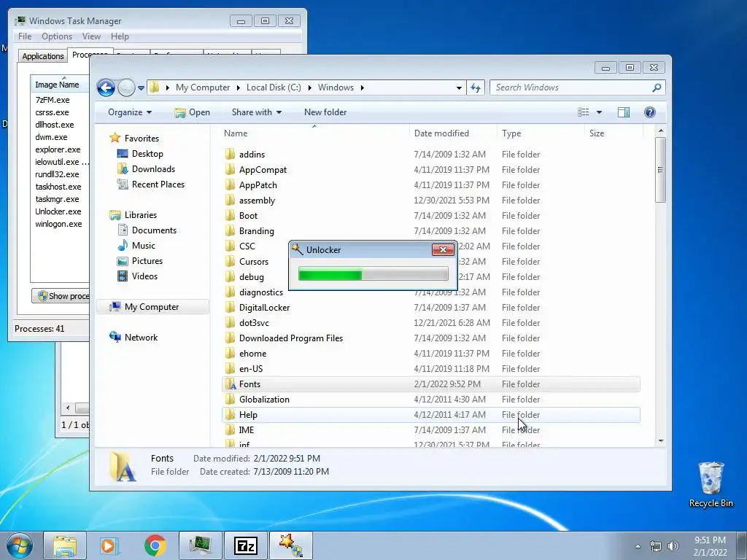Open the Share with dropdown
The width and height of the screenshot is (747, 560).
[256, 112]
